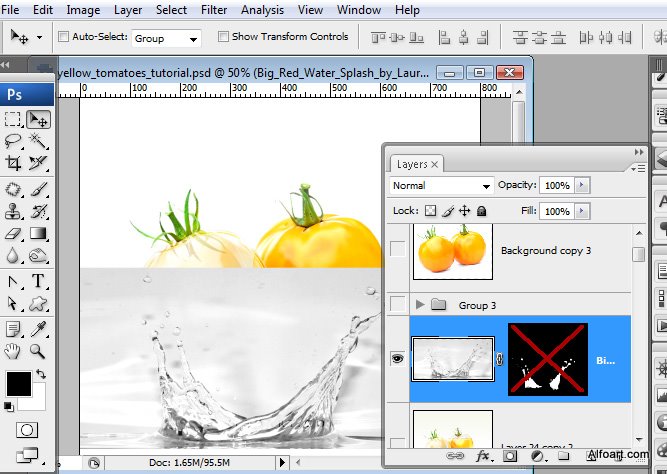This screenshot has width=667, height=474.
Task: Select the Zoom tool
Action: pyautogui.click(x=39, y=351)
